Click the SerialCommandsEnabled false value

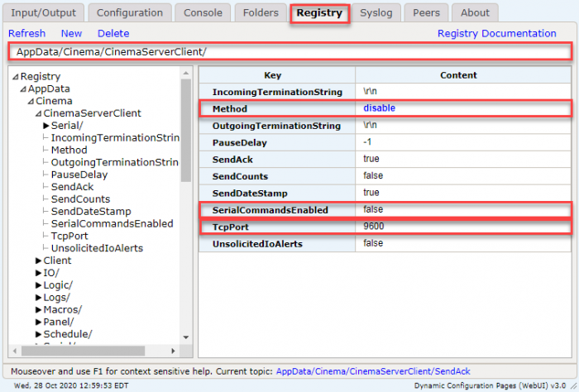(x=373, y=209)
